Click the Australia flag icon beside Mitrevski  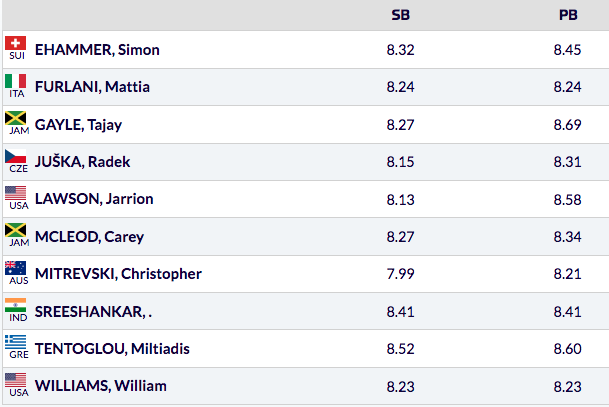15,268
